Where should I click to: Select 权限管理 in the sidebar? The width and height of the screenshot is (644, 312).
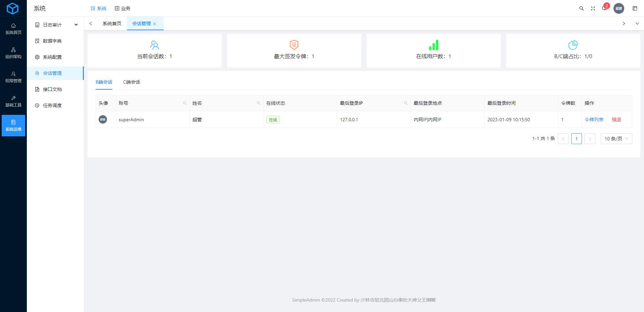tap(13, 77)
